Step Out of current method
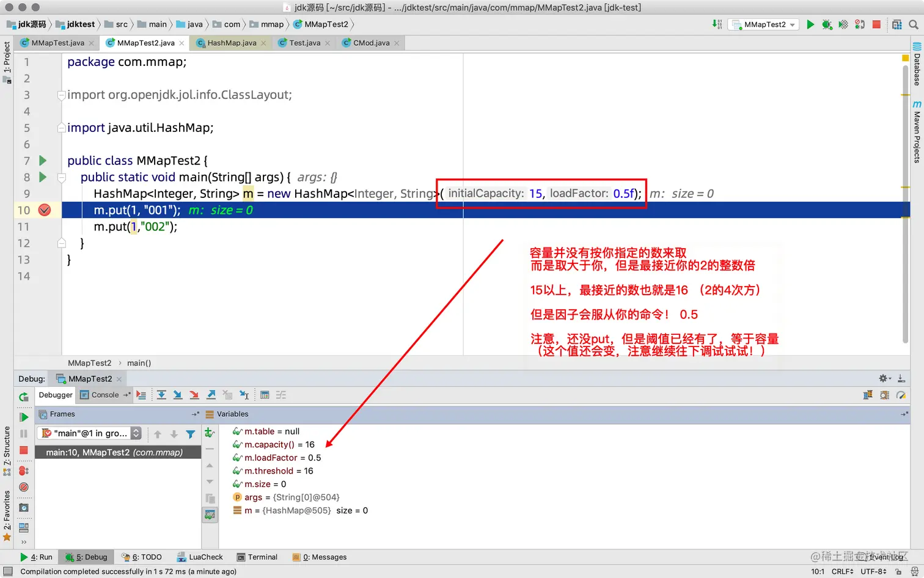This screenshot has width=924, height=578. 211,395
